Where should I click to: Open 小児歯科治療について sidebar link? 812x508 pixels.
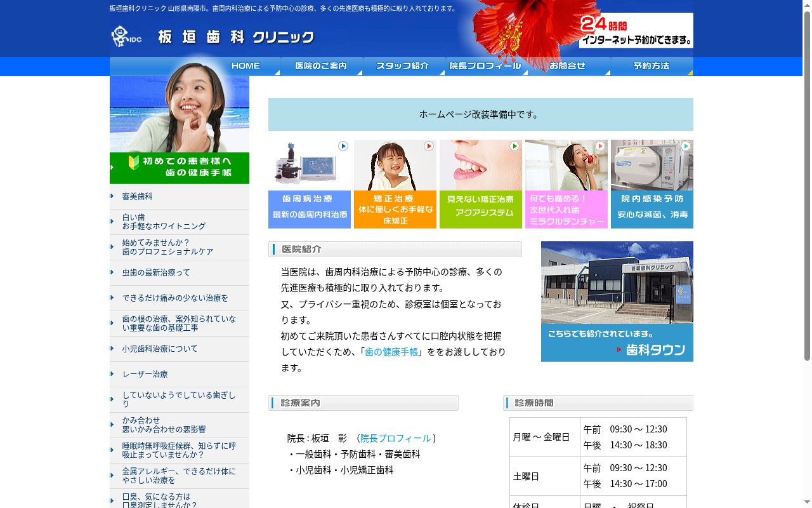[x=180, y=349]
